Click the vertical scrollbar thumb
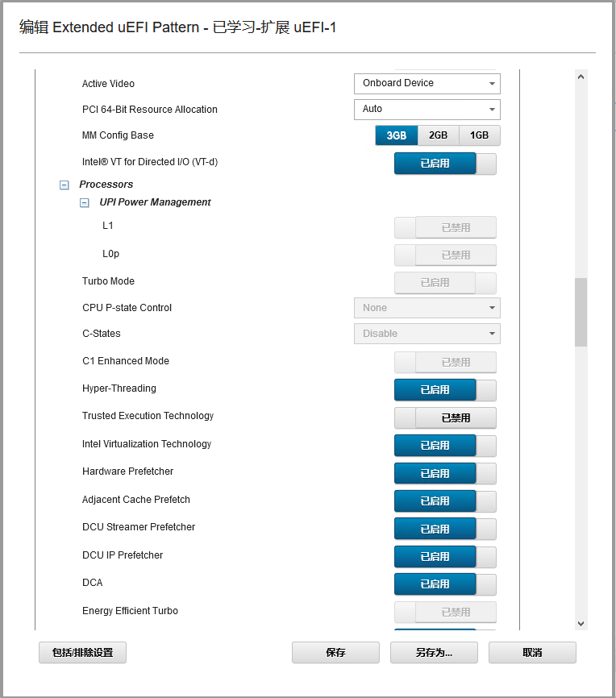 coord(581,312)
